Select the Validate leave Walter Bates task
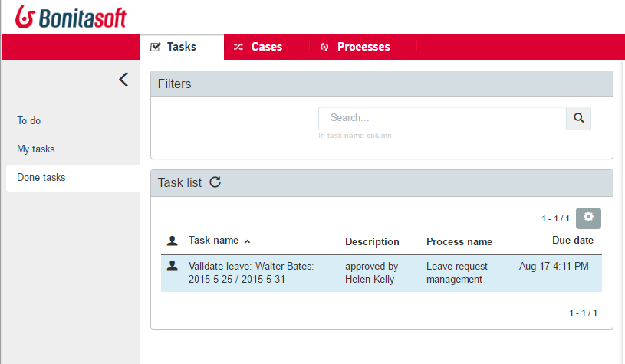The height and width of the screenshot is (364, 625). click(251, 273)
